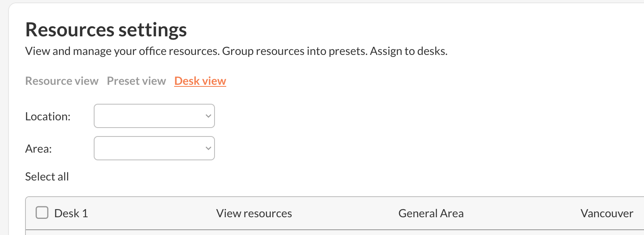Image resolution: width=644 pixels, height=235 pixels.
Task: Click the Vancouver location cell
Action: coord(606,213)
